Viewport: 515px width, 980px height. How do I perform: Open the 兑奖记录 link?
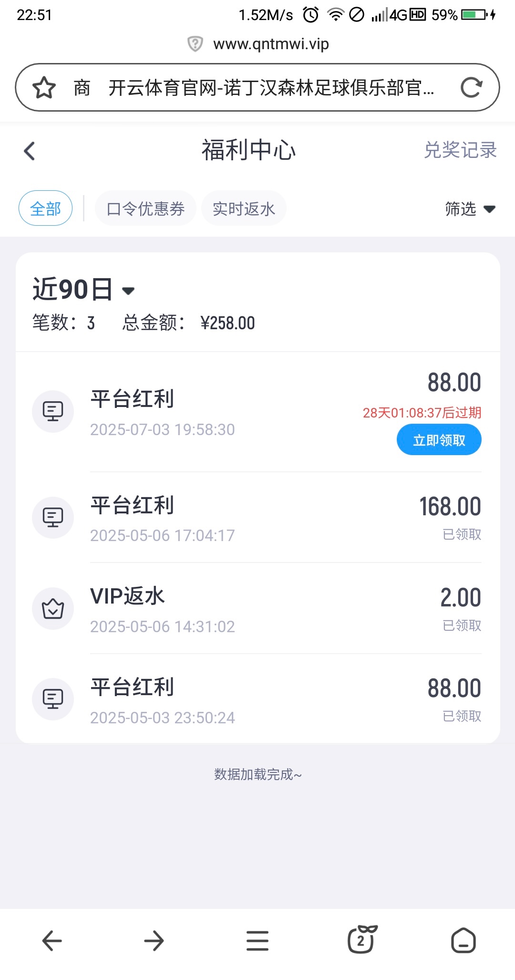click(x=460, y=150)
